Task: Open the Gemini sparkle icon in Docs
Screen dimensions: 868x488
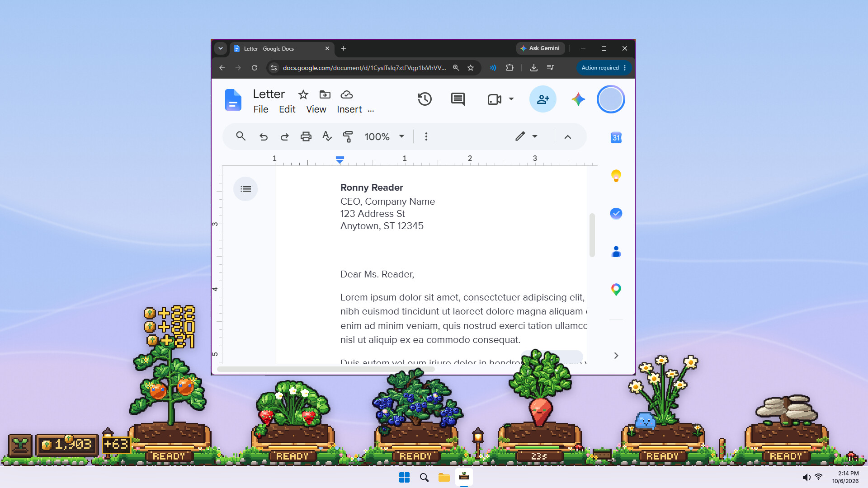Action: click(578, 99)
